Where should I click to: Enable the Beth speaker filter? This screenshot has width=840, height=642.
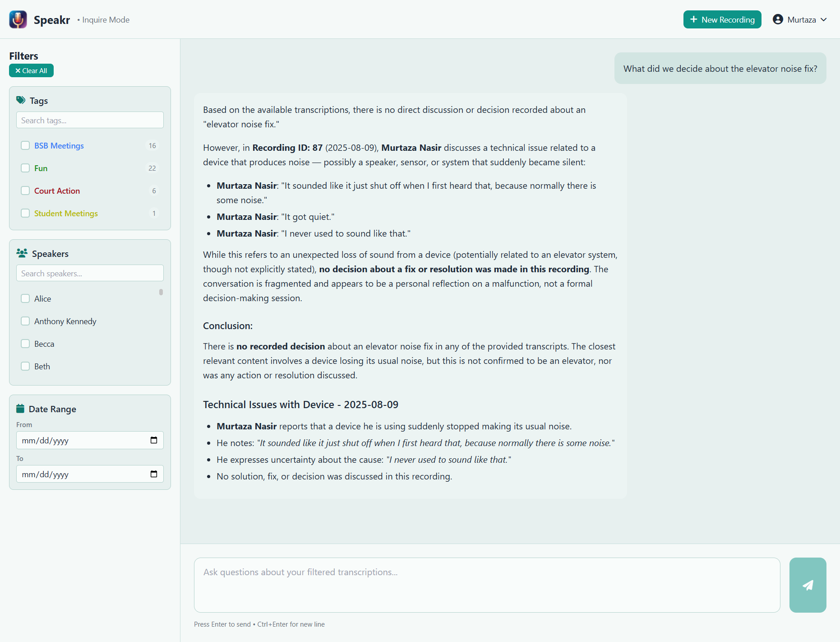(25, 366)
